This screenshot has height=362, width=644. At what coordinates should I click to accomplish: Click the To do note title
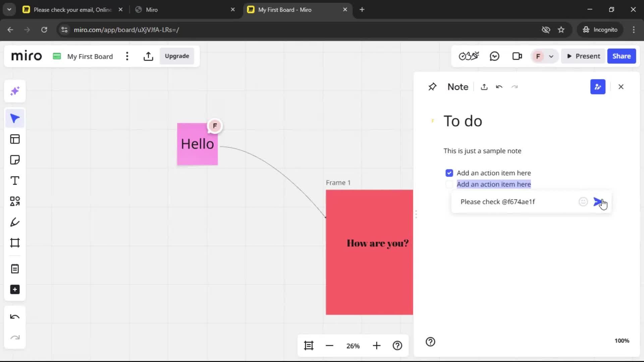pos(463,121)
